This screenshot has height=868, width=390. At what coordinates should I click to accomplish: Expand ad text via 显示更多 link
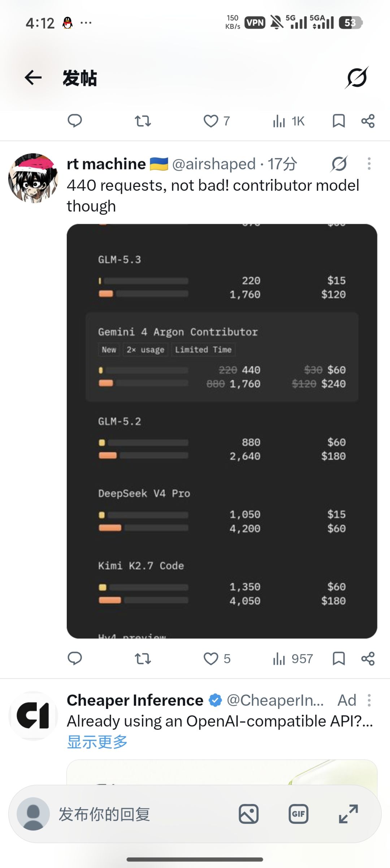(97, 742)
